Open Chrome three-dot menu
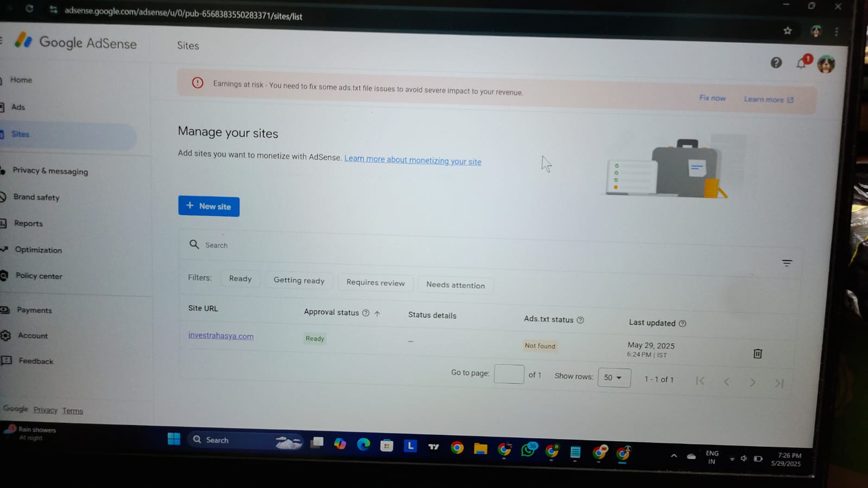The image size is (868, 488). point(837,32)
